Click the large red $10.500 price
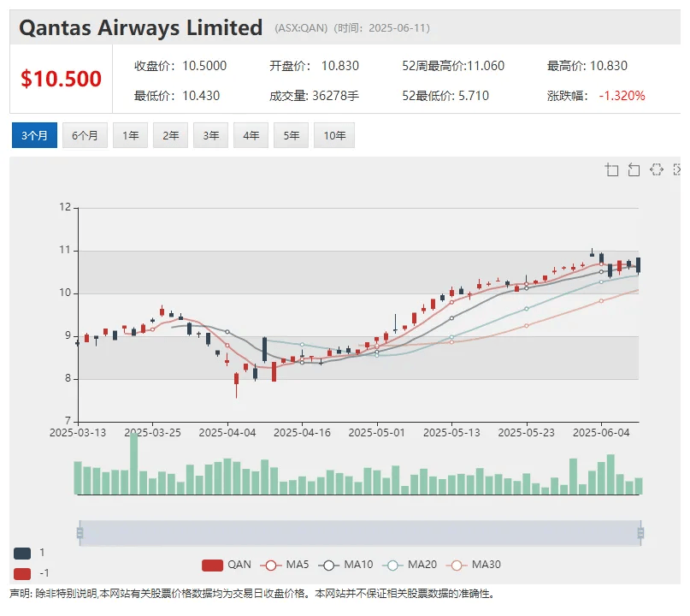The image size is (690, 616). pyautogui.click(x=62, y=79)
